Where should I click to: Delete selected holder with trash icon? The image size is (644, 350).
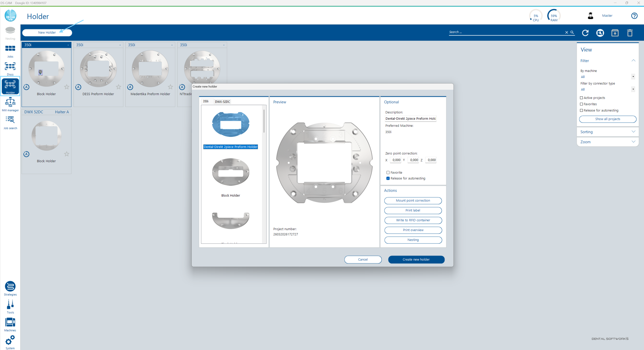(630, 33)
